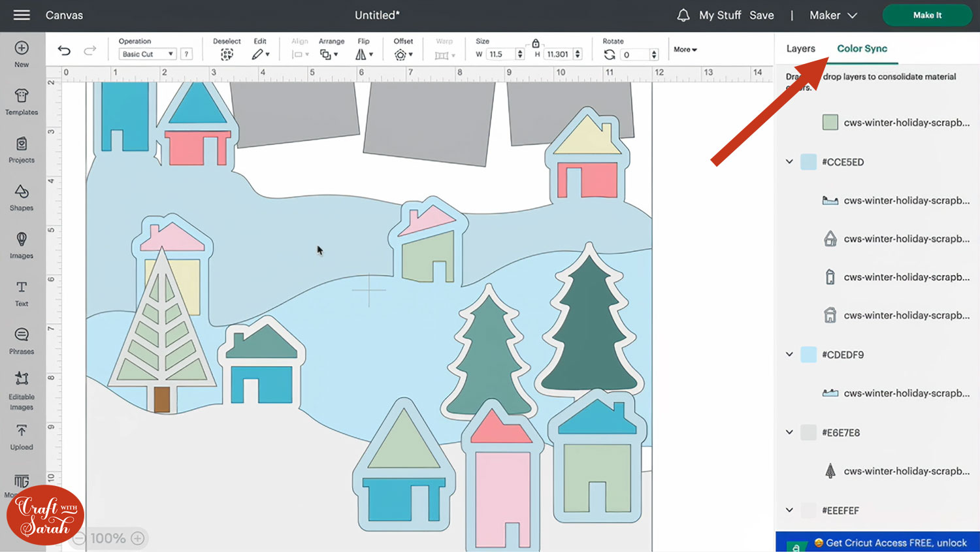This screenshot has height=552, width=980.
Task: Toggle the size aspect ratio lock
Action: 536,43
